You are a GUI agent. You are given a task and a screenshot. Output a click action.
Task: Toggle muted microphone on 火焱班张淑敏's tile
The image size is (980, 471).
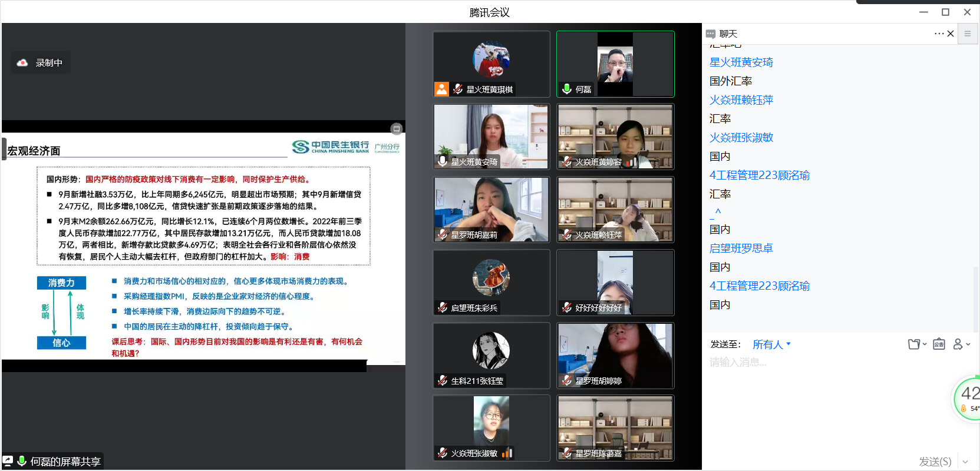tap(443, 453)
